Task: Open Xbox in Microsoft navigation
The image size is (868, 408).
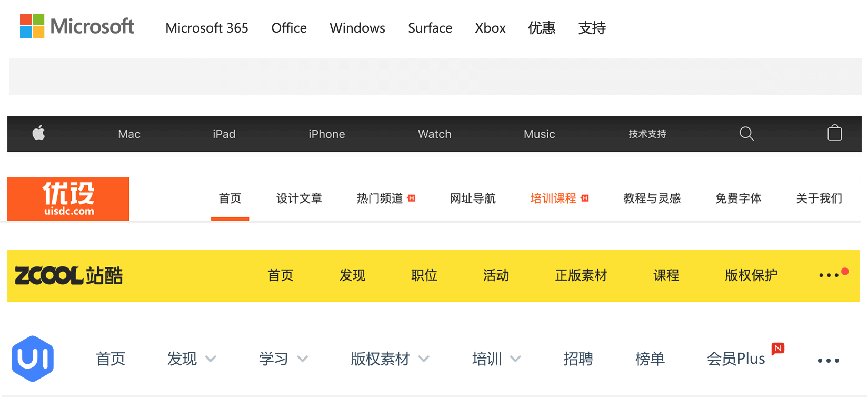Action: (x=490, y=28)
